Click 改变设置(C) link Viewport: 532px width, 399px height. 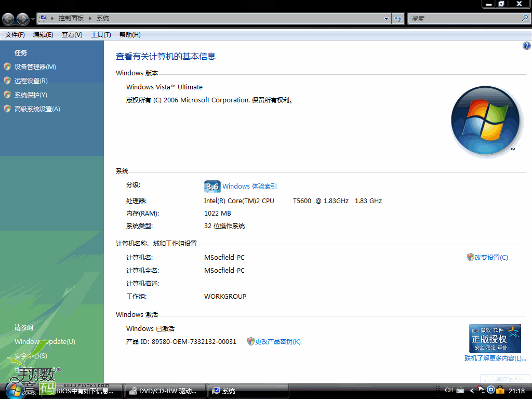[491, 258]
